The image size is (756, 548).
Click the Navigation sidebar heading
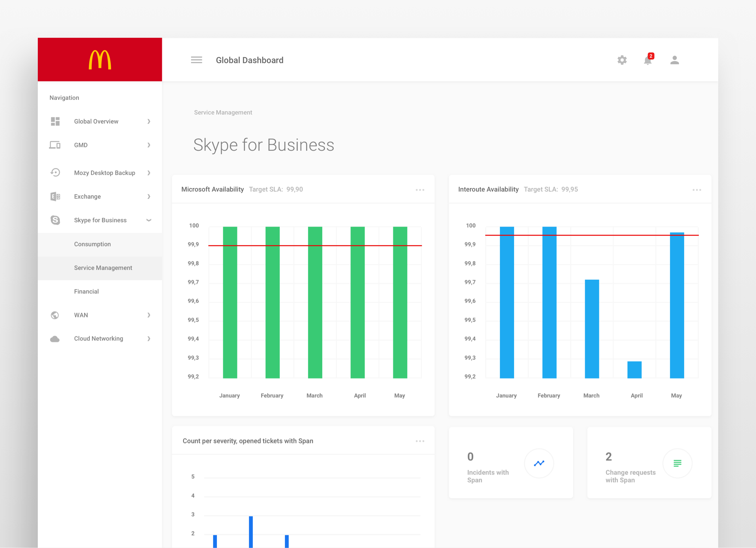tap(64, 98)
